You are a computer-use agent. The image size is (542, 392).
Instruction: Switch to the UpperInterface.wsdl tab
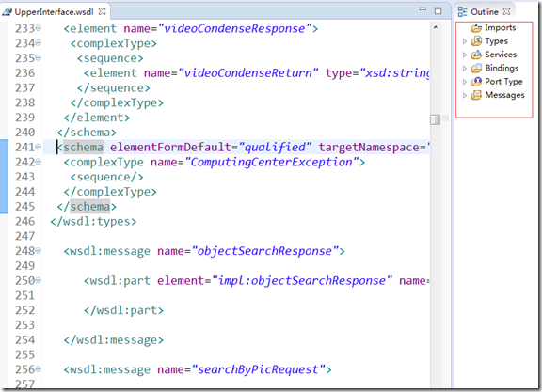coord(54,11)
